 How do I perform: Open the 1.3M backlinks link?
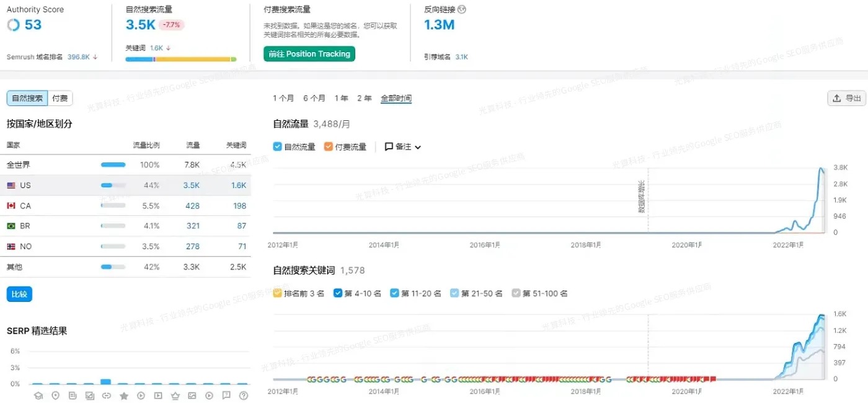click(x=439, y=25)
